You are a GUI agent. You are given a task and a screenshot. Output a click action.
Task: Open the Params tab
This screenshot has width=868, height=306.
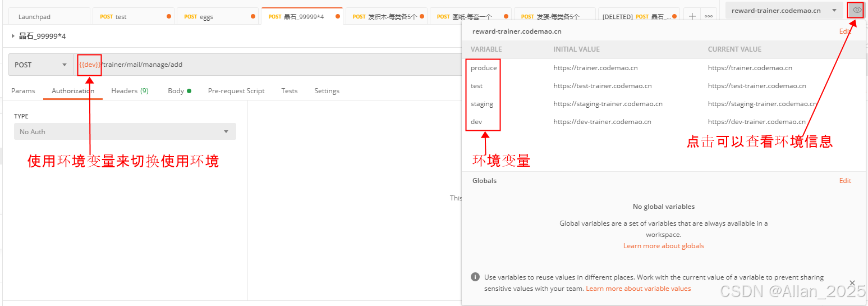tap(23, 90)
